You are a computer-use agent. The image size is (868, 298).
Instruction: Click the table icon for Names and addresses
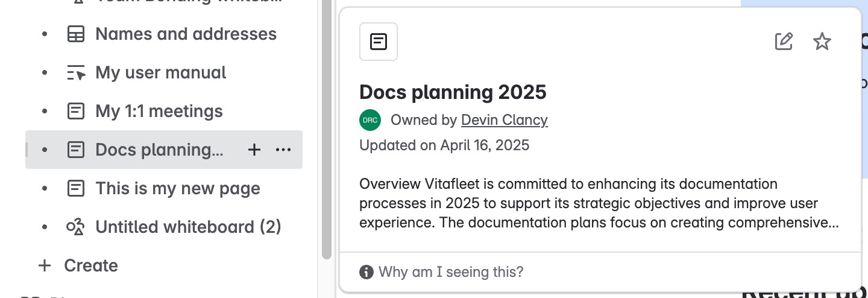[x=75, y=34]
